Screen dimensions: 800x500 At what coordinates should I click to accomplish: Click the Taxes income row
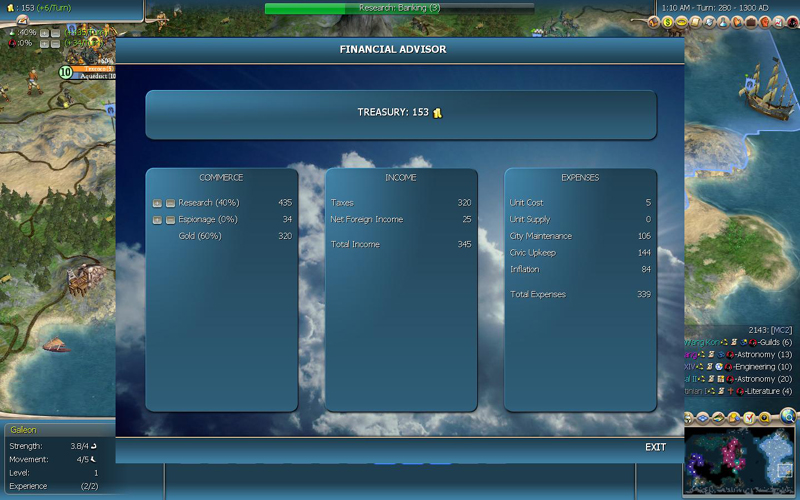(401, 203)
